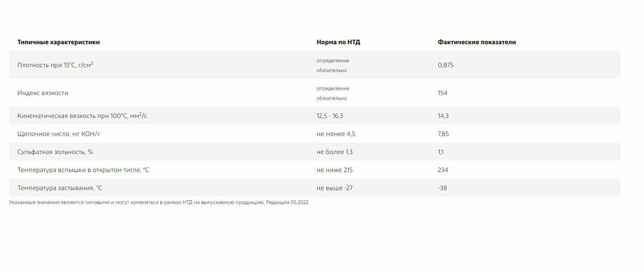
Task: Click the kinematic viscosity value 14,3
Action: [443, 116]
